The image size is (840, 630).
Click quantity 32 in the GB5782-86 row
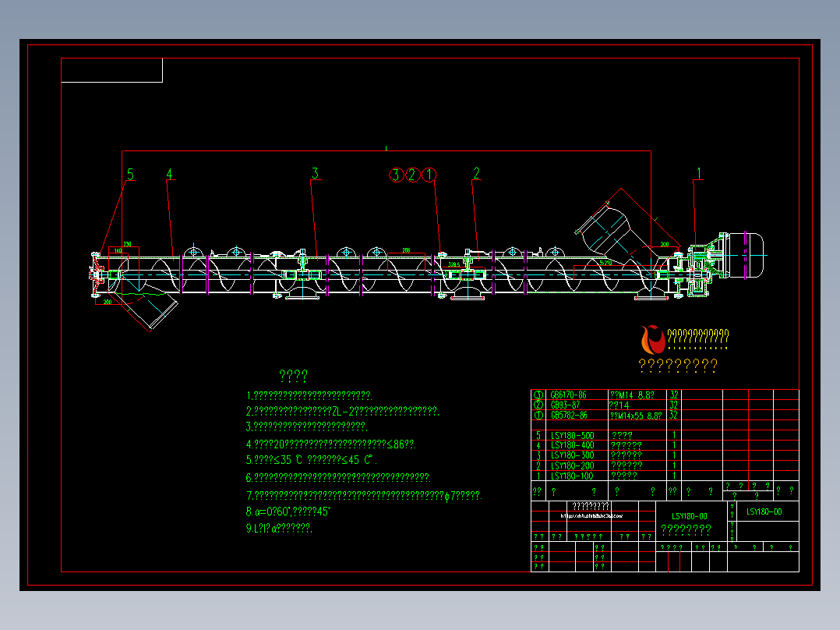click(x=673, y=415)
